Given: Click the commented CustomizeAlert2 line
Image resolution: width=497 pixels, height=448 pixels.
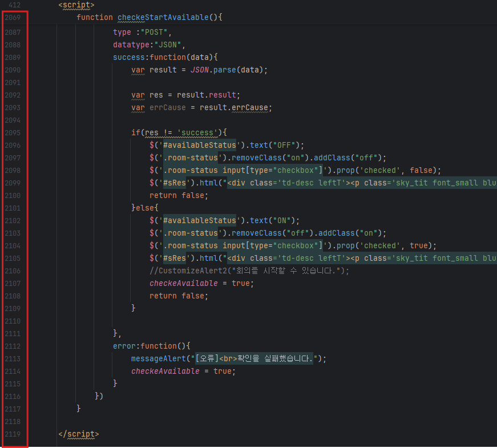Looking at the screenshot, I should (x=249, y=271).
